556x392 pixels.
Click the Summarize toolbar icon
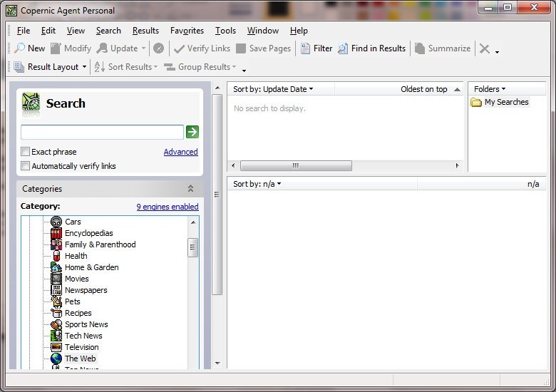[x=420, y=48]
